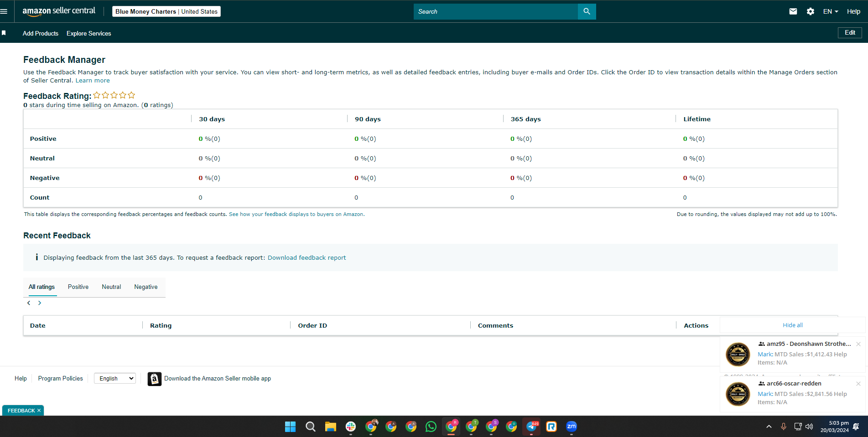Open the Add Products menu item
Viewport: 868px width, 437px height.
(x=41, y=33)
